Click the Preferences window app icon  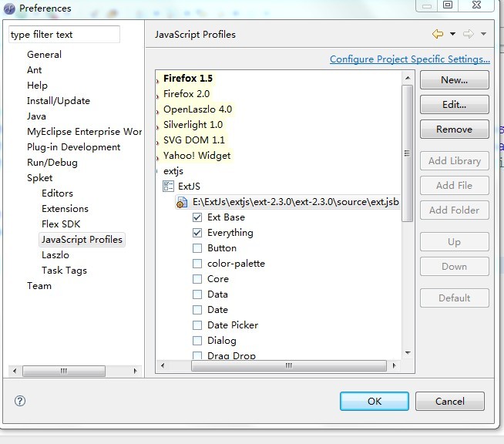coord(9,8)
